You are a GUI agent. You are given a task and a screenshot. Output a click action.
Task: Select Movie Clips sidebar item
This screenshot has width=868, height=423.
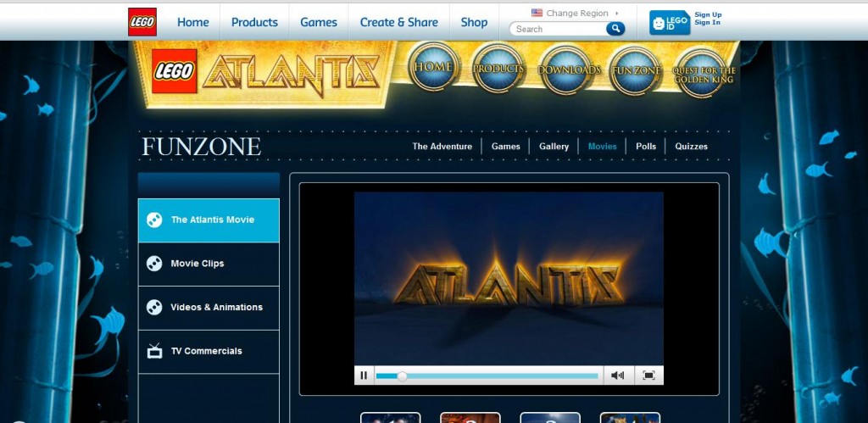(x=209, y=264)
